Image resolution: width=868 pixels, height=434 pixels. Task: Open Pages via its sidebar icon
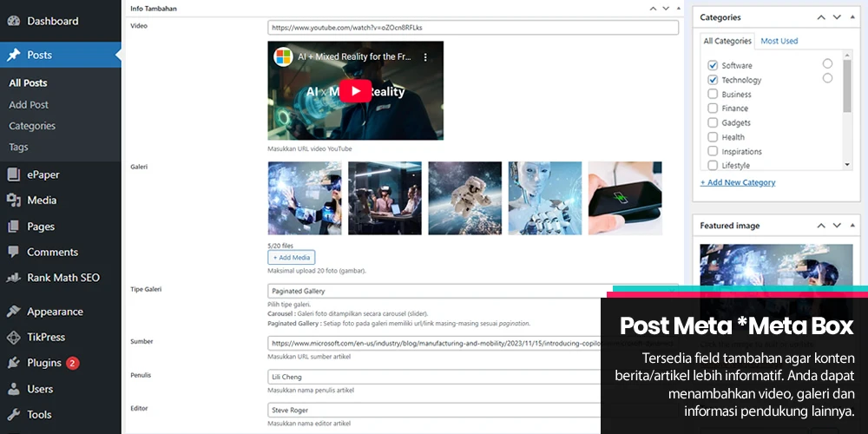(13, 227)
